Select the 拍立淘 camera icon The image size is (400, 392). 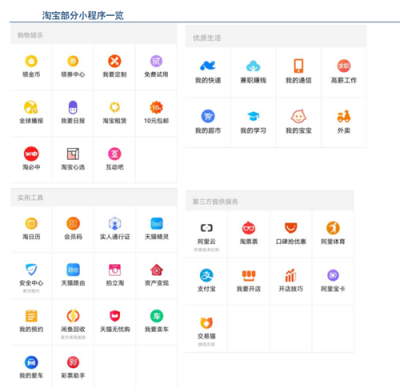[x=115, y=270]
